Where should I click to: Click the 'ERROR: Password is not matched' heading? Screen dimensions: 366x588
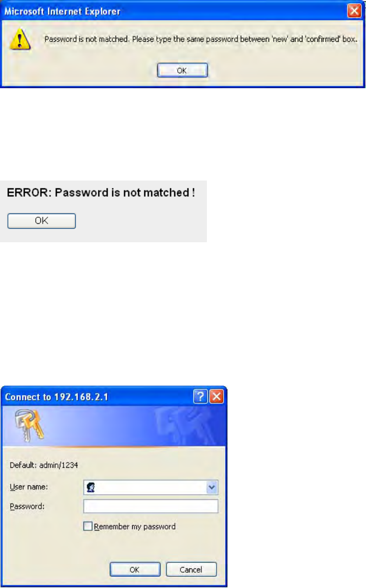tap(101, 193)
